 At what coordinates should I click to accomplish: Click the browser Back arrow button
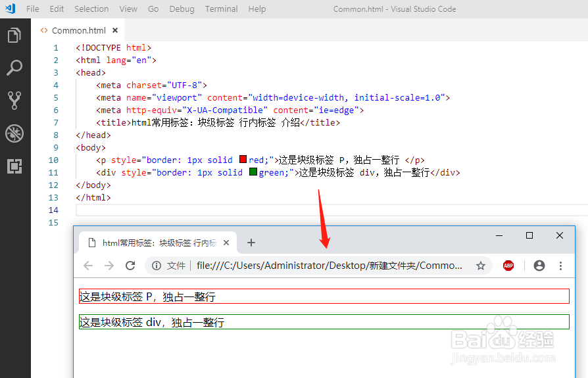click(88, 266)
